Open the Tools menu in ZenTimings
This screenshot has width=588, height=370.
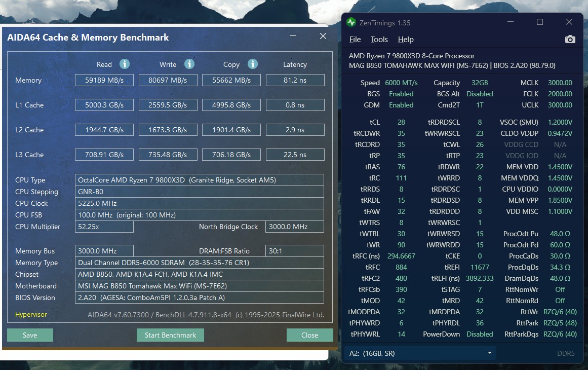(x=379, y=40)
